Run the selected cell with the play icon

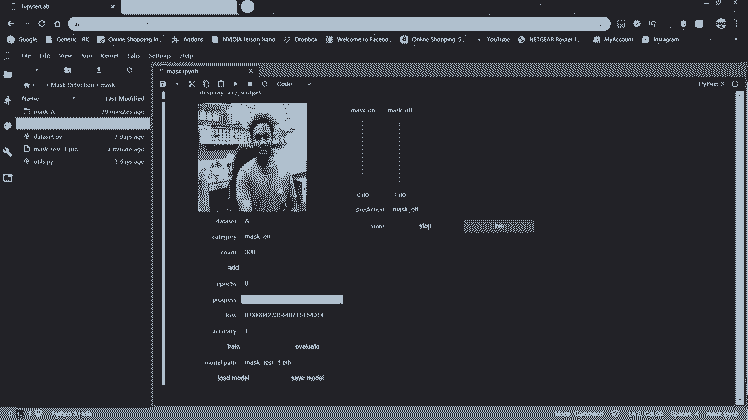coord(235,84)
